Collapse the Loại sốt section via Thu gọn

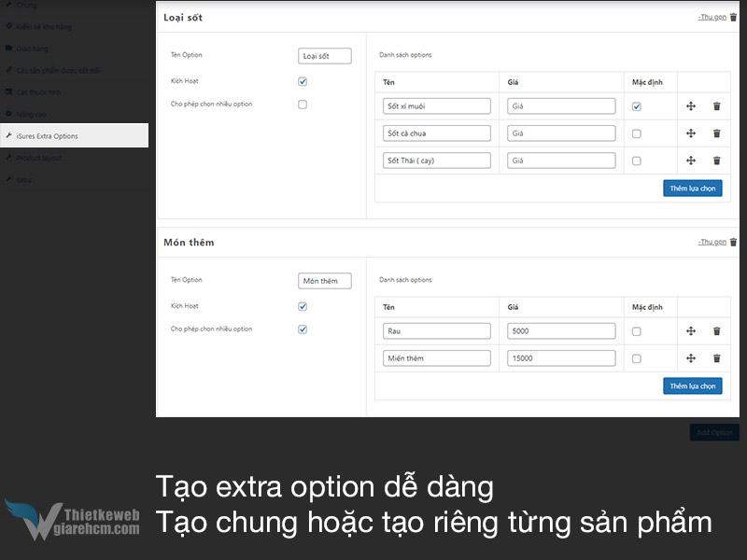pyautogui.click(x=712, y=17)
